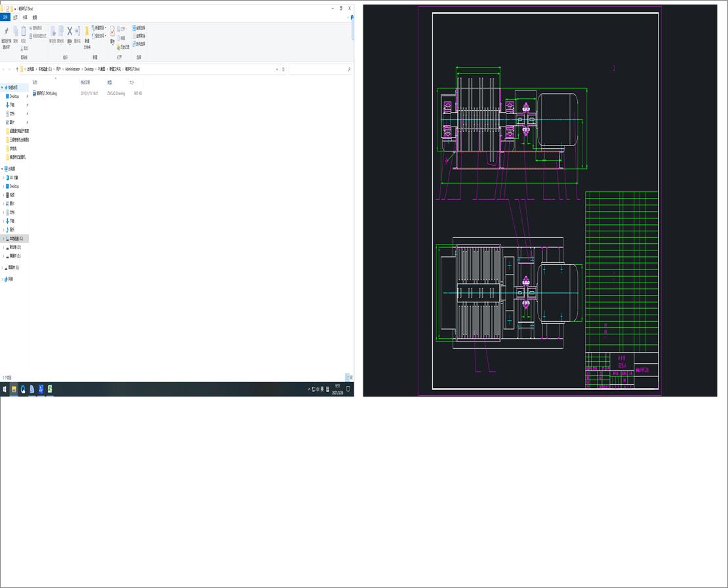728x588 pixels.
Task: Click the notification center taskbar icon
Action: pos(348,389)
